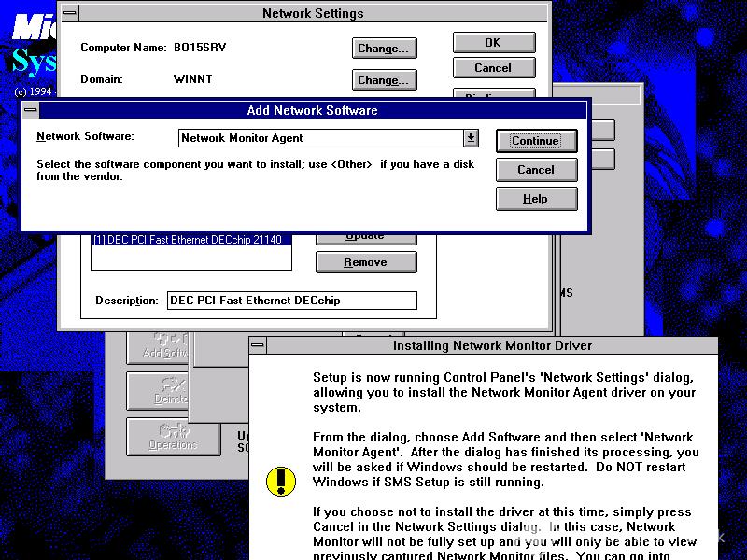Open Add Network Software system menu box
Screen dimensions: 747x560
(31, 110)
